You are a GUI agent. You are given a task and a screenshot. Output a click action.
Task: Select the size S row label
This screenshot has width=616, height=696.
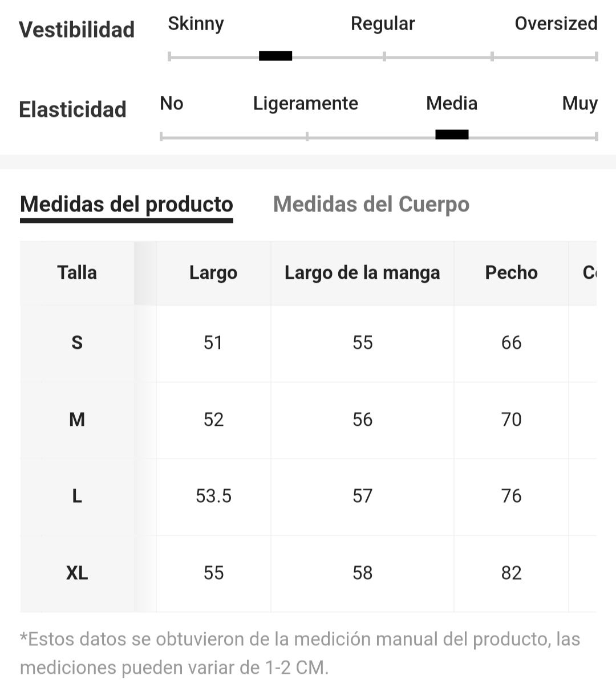(77, 343)
